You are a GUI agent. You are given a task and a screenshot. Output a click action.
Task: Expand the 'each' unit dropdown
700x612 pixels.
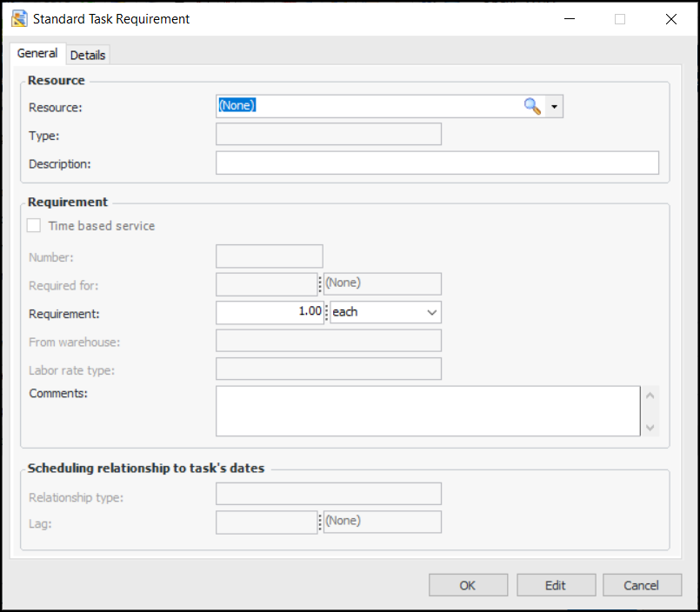coord(432,312)
